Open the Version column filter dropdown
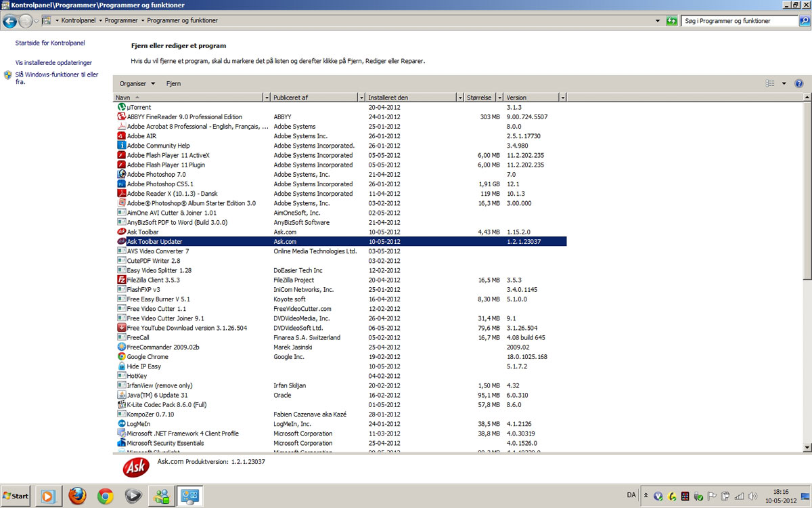Viewport: 812px width, 508px height. coord(563,98)
